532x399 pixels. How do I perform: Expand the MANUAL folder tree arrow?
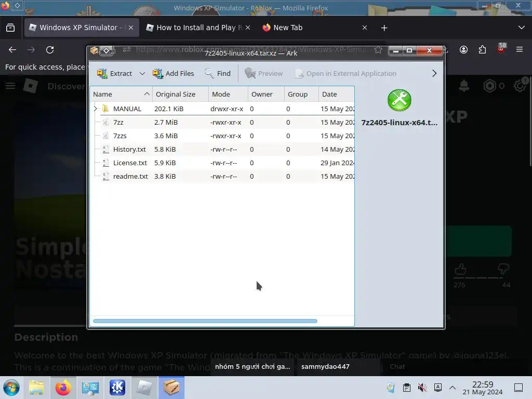coord(96,109)
